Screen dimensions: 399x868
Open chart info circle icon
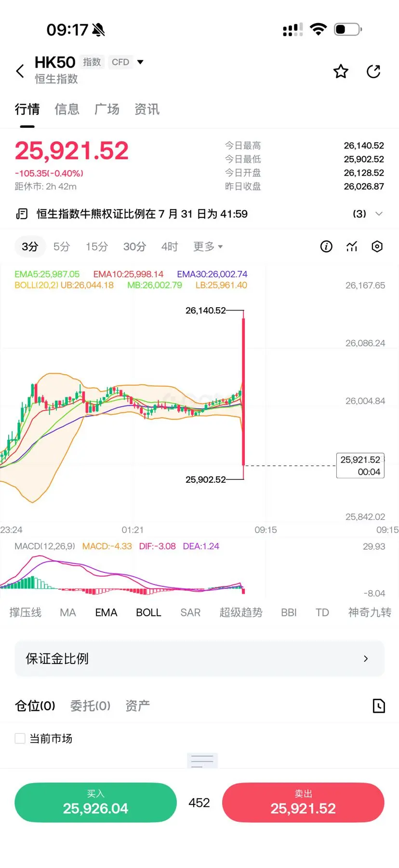326,246
